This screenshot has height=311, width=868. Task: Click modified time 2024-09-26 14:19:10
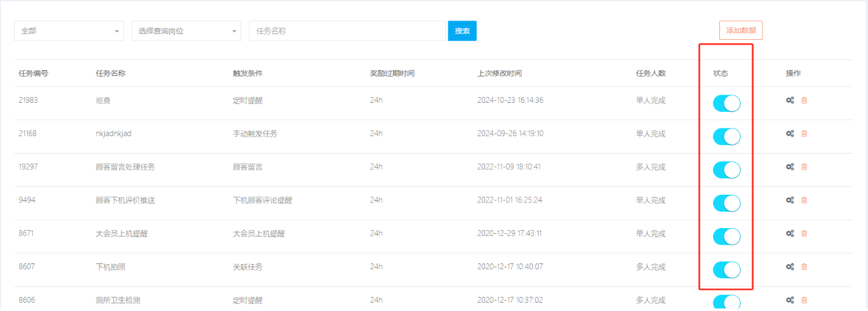[x=510, y=134]
